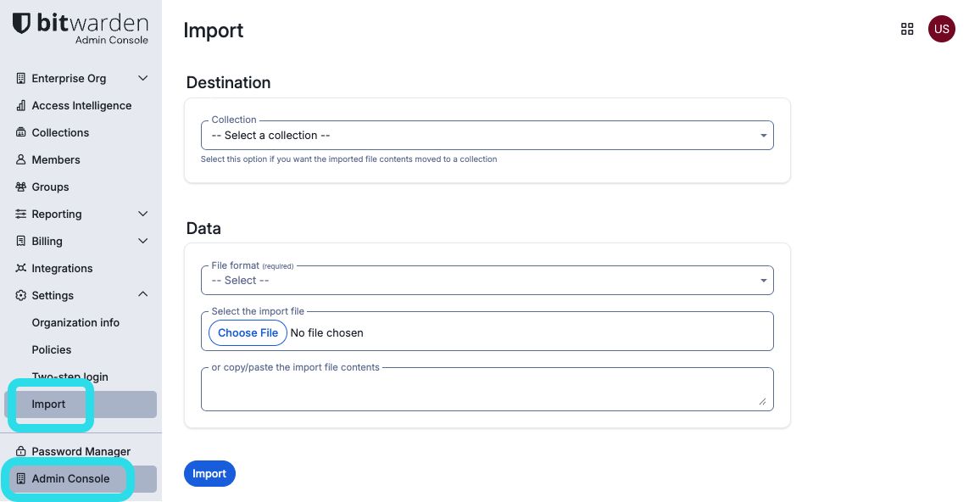Open Integrations from the sidebar icon
The height and width of the screenshot is (502, 980).
[x=19, y=268]
